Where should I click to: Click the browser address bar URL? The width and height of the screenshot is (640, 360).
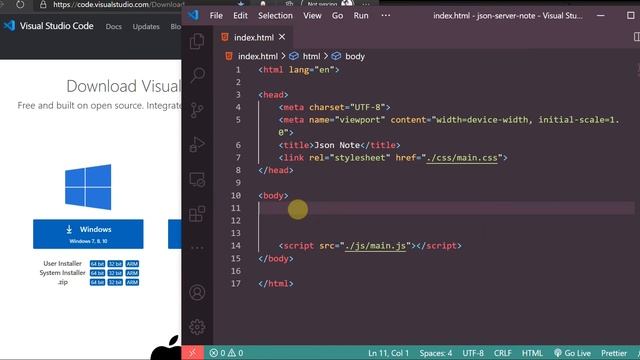coord(118,5)
